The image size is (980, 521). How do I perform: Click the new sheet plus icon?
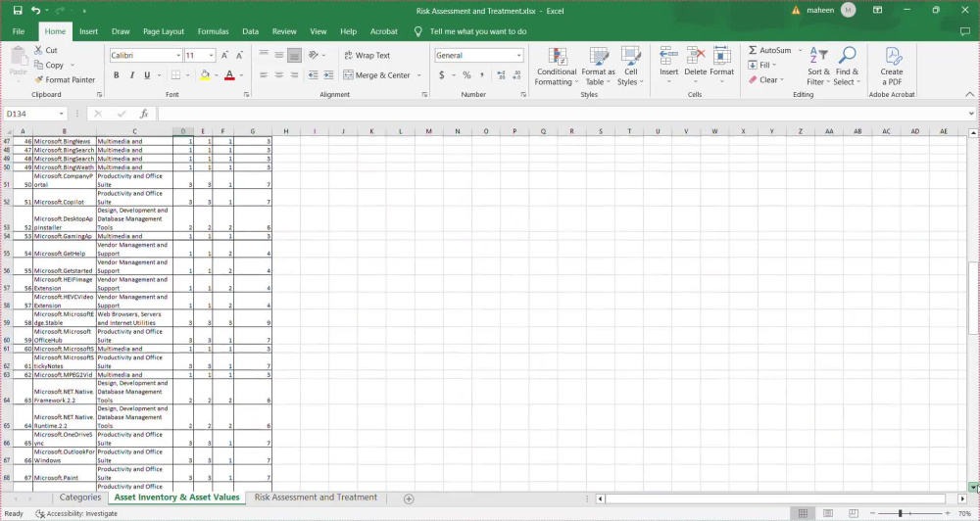pyautogui.click(x=409, y=498)
